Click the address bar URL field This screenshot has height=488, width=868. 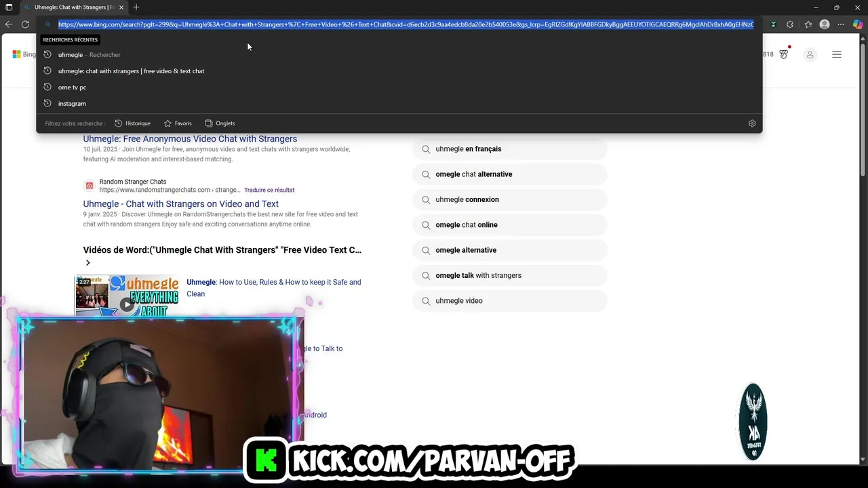406,24
